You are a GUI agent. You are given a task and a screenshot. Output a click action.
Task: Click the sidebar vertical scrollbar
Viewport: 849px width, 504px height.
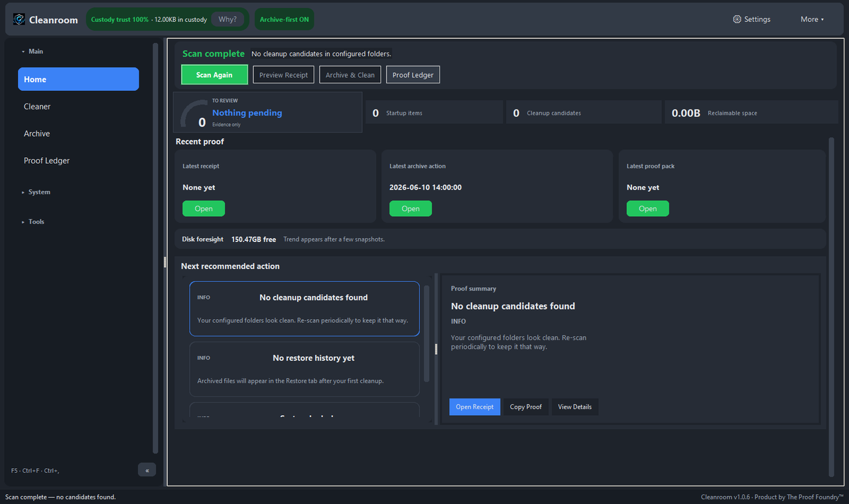pos(155,248)
